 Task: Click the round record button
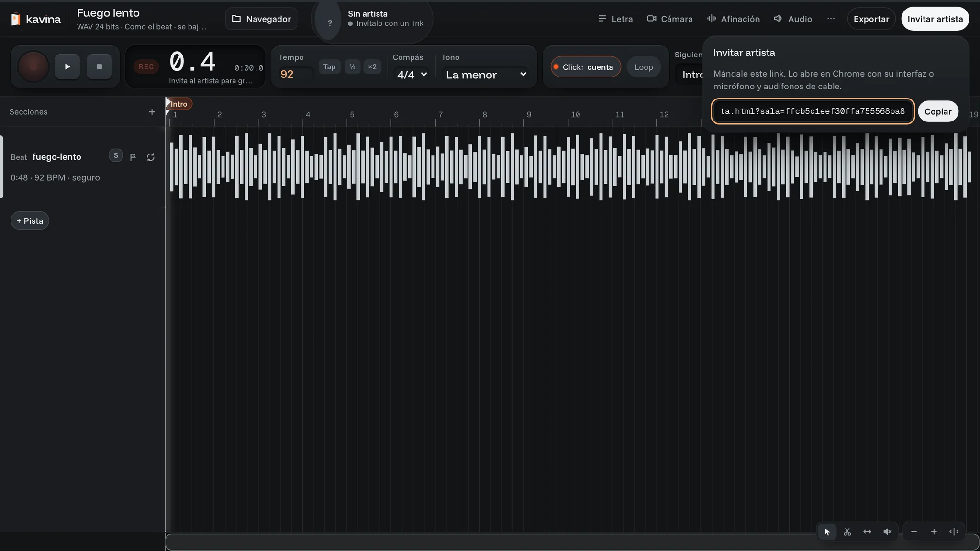coord(33,66)
